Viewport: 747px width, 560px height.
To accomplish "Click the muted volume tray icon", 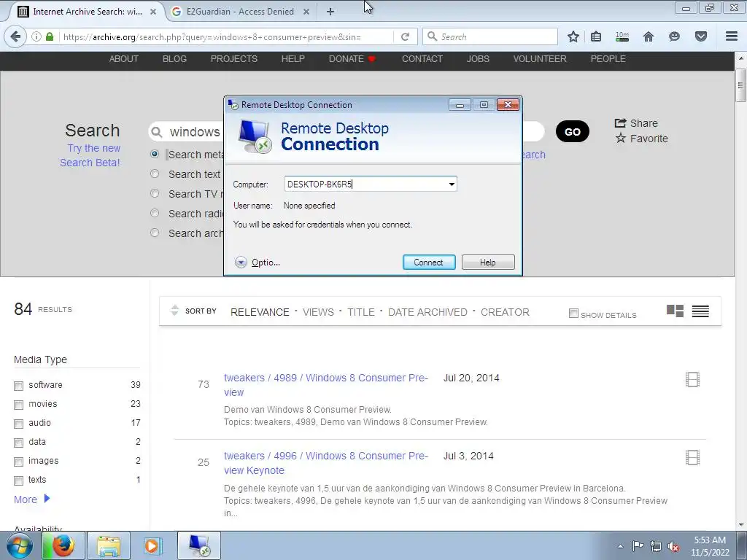I will click(673, 546).
